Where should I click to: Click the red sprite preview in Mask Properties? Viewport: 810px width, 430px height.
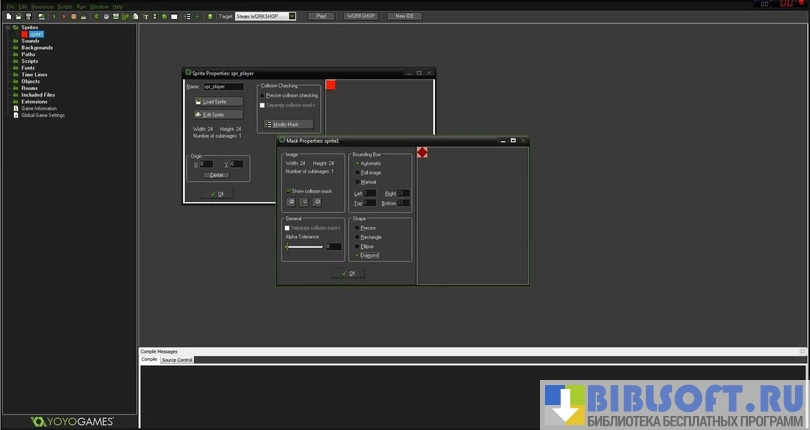tap(423, 153)
